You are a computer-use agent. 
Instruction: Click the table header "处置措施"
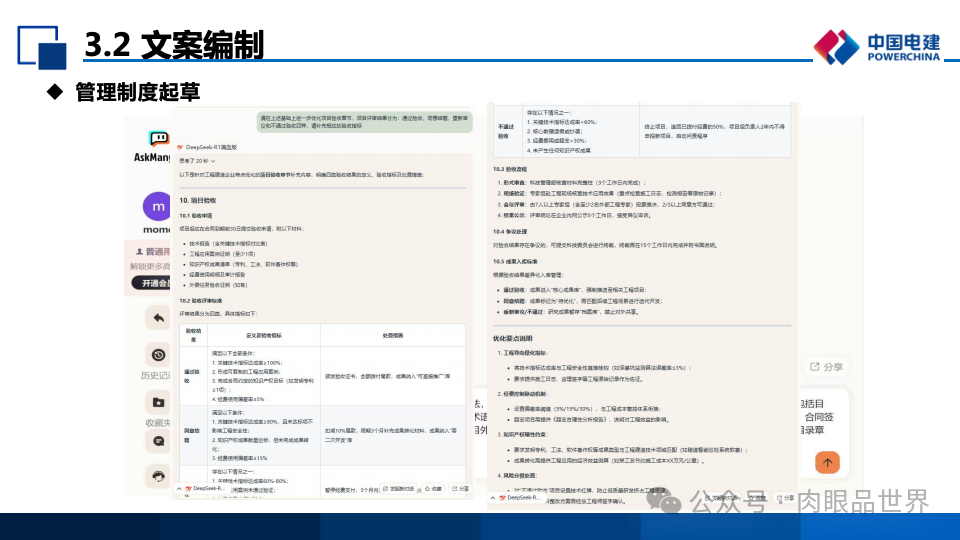point(392,336)
